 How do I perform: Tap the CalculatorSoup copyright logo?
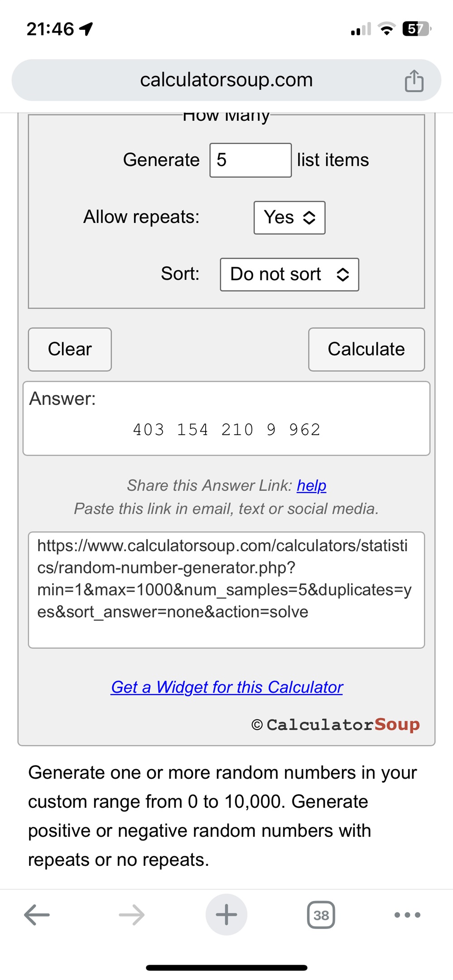pyautogui.click(x=336, y=725)
